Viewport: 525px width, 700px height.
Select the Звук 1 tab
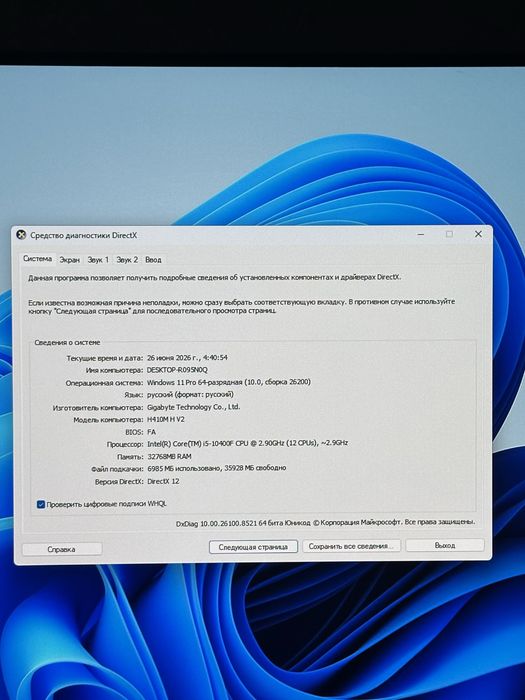coord(98,259)
